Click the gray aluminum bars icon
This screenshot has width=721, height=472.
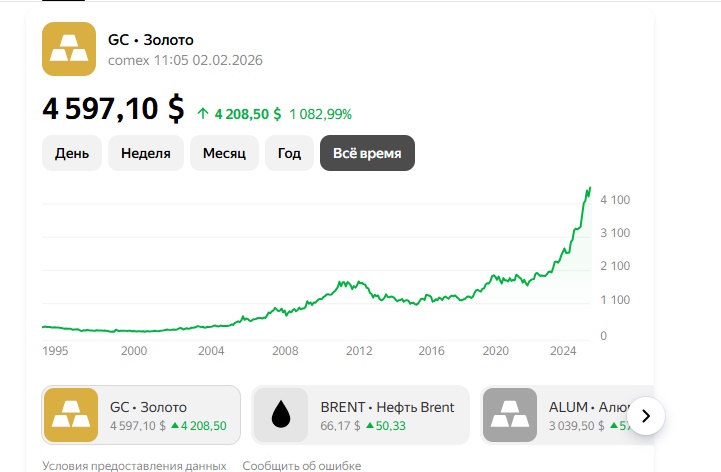510,415
